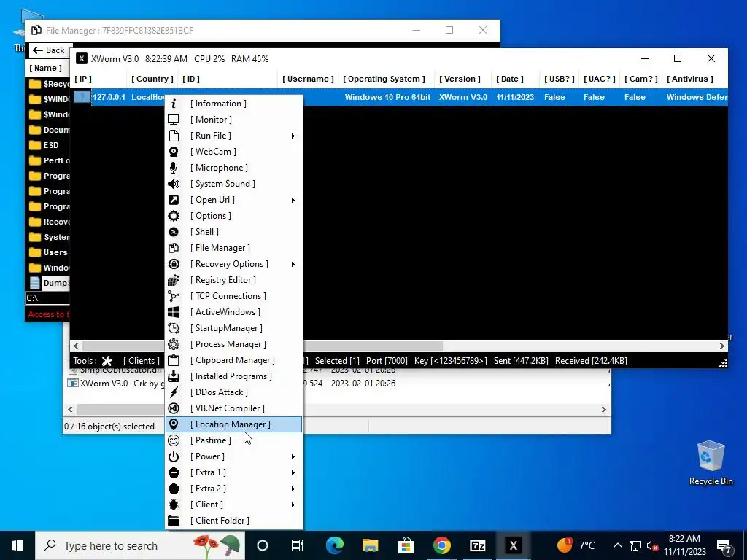
Task: Click the Cortana circle on the taskbar
Action: tap(263, 545)
